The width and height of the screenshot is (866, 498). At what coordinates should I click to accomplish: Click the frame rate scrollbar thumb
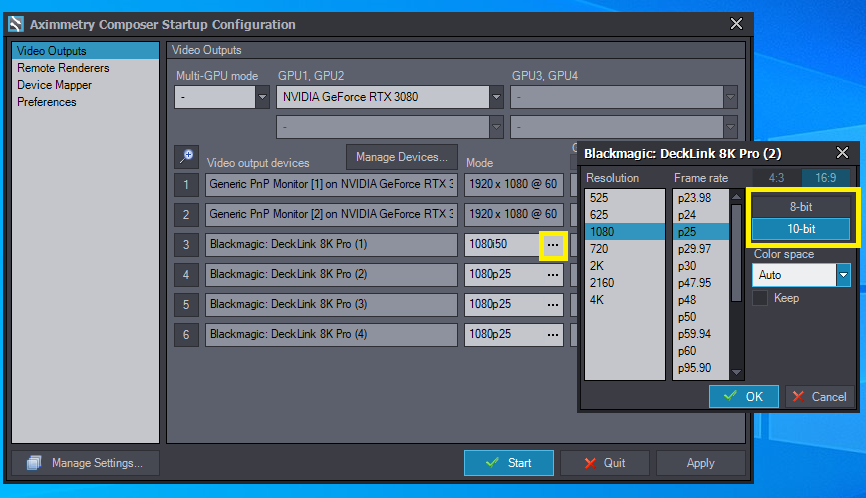coord(736,253)
